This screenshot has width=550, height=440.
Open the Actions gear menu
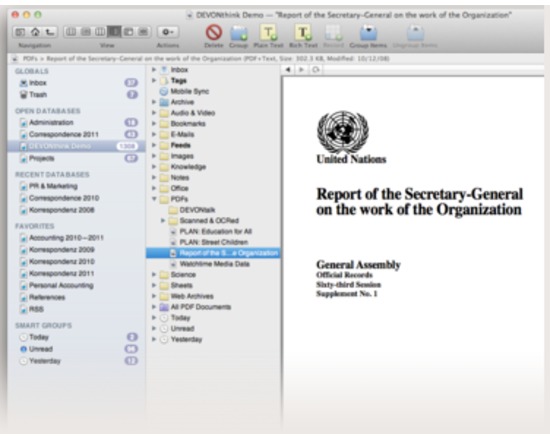(168, 32)
